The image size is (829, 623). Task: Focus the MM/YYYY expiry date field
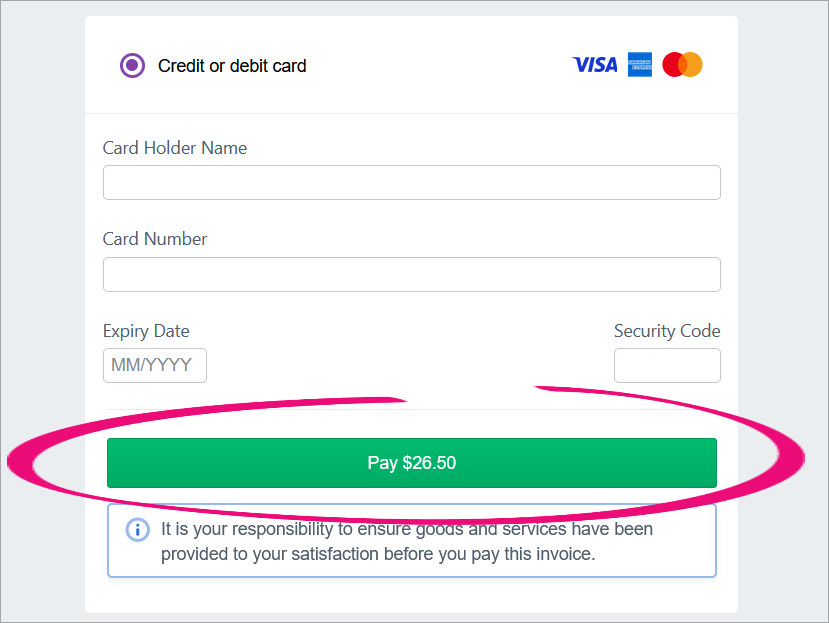click(154, 365)
